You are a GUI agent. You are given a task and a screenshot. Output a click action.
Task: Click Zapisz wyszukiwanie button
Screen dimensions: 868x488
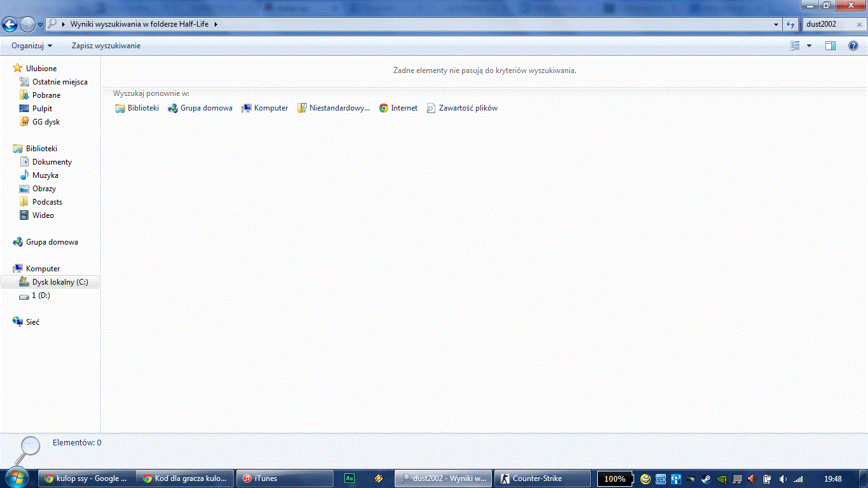[106, 46]
